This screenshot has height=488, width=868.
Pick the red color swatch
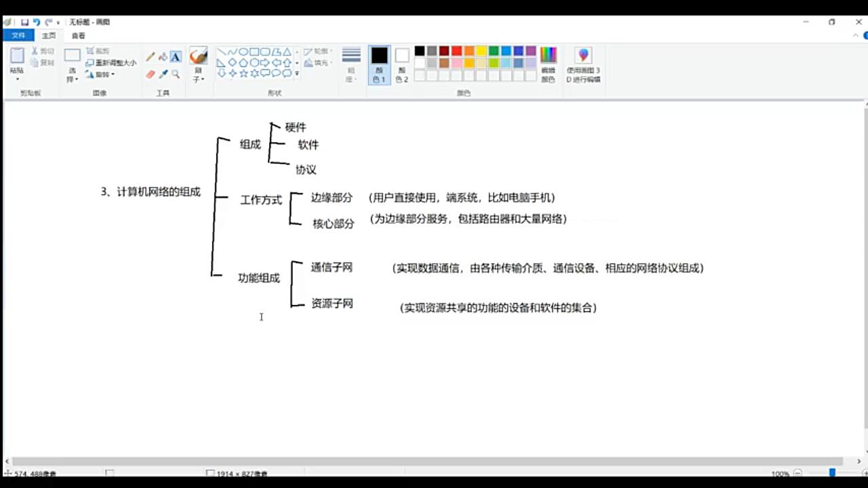pos(456,51)
